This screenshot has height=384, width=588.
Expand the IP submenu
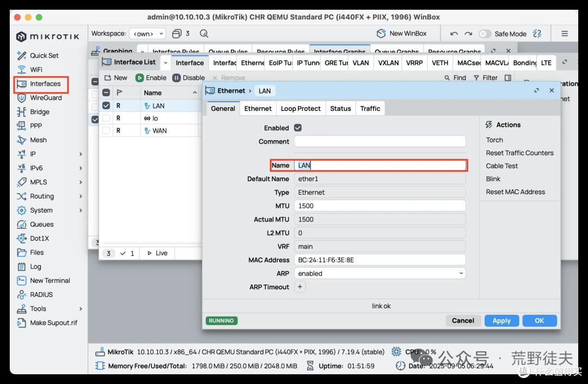81,154
